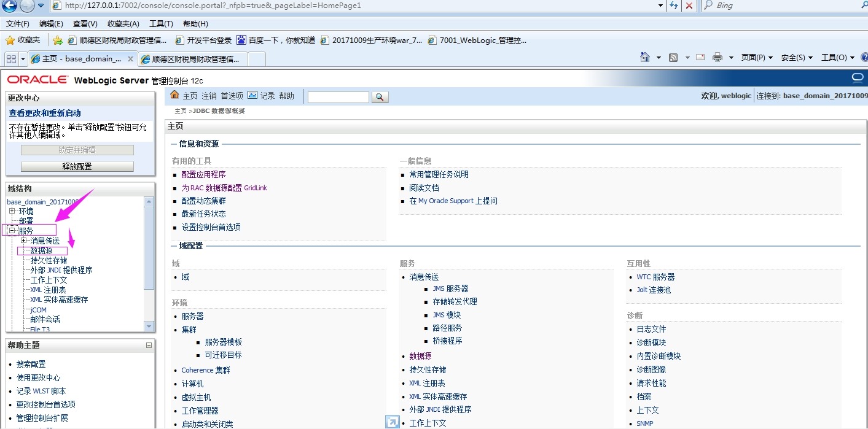The height and width of the screenshot is (429, 868).
Task: Click the WebLogic 主页 house icon
Action: 174,95
